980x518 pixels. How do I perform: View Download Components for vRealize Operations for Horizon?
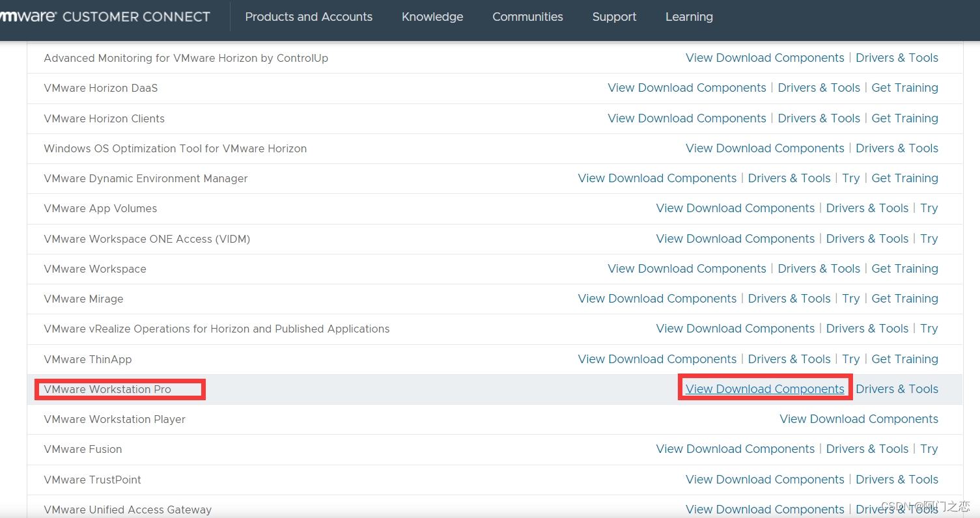click(735, 329)
